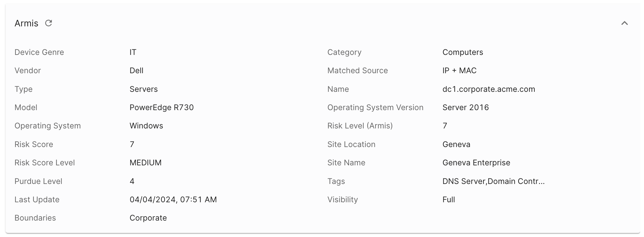The width and height of the screenshot is (644, 237).
Task: Click the Server 2016 version value
Action: pyautogui.click(x=465, y=108)
